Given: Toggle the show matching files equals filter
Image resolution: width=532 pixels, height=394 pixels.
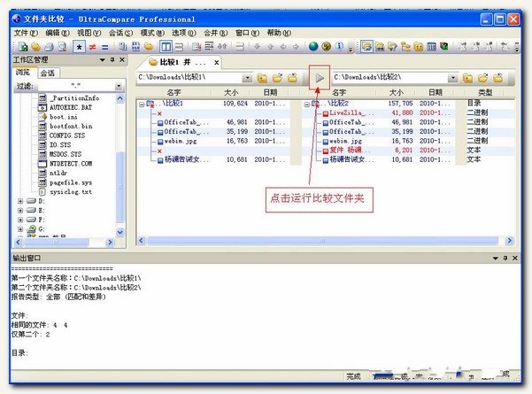Looking at the screenshot, I should [105, 47].
